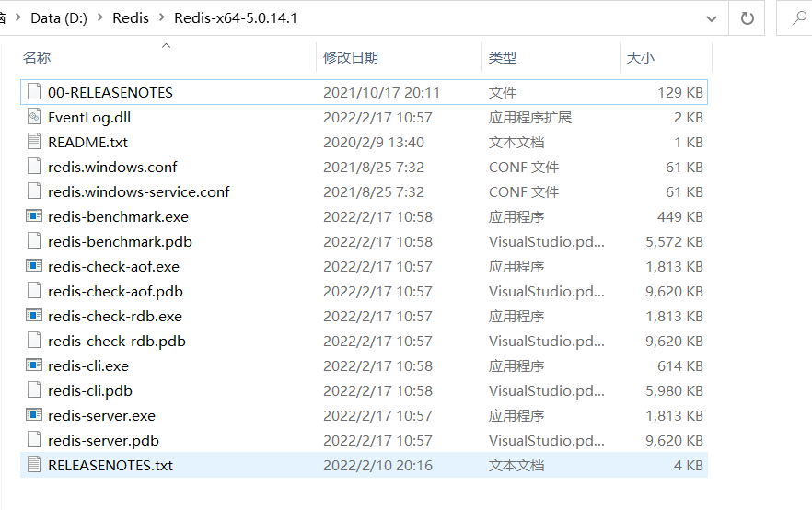812x510 pixels.
Task: Select the redis.windows.conf file name
Action: pos(112,168)
